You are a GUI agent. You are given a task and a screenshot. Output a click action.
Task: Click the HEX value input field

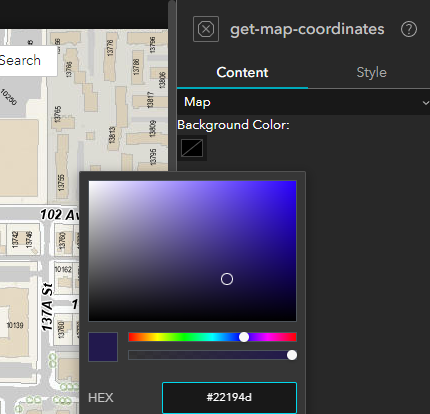tap(229, 398)
